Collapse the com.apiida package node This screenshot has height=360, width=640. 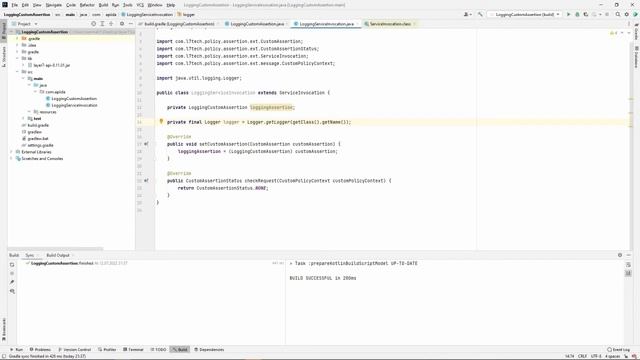coord(35,92)
